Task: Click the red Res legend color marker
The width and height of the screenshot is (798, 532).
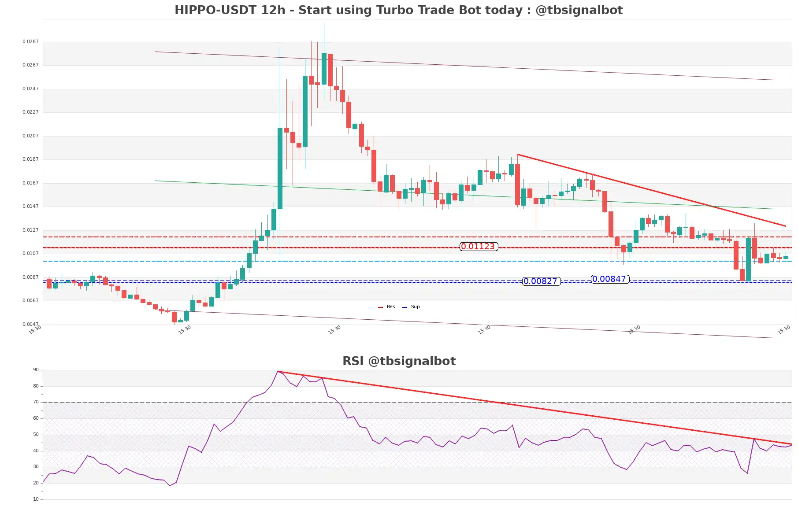Action: 380,307
